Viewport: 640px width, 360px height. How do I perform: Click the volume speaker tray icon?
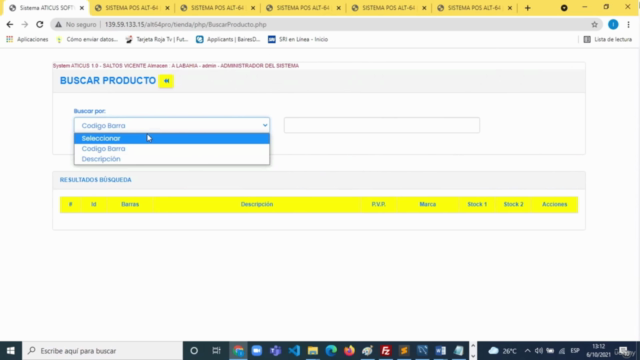[539, 351]
